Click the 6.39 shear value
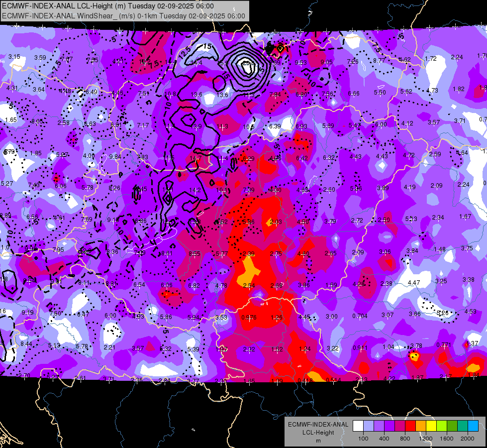Screen dimensions: 487x448 point(275,126)
